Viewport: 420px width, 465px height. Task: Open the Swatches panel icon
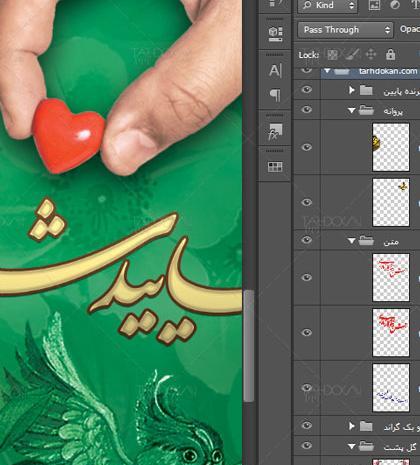[275, 167]
